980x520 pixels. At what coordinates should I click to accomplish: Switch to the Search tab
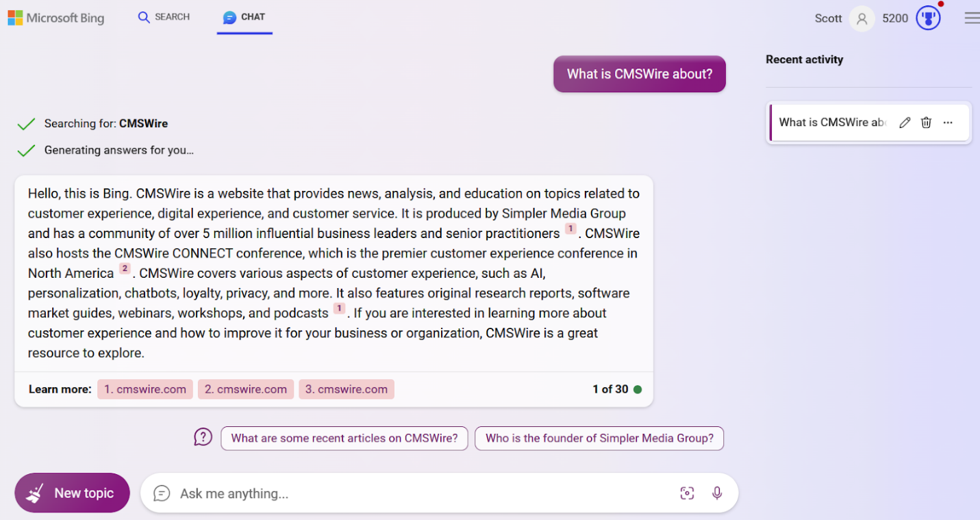point(164,17)
